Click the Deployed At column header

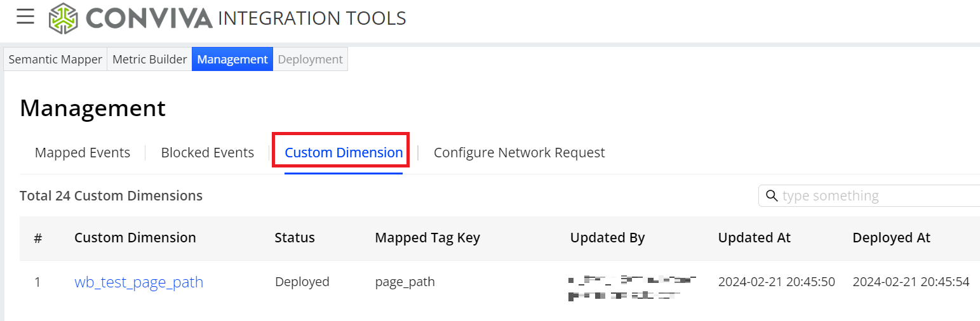[x=891, y=238]
